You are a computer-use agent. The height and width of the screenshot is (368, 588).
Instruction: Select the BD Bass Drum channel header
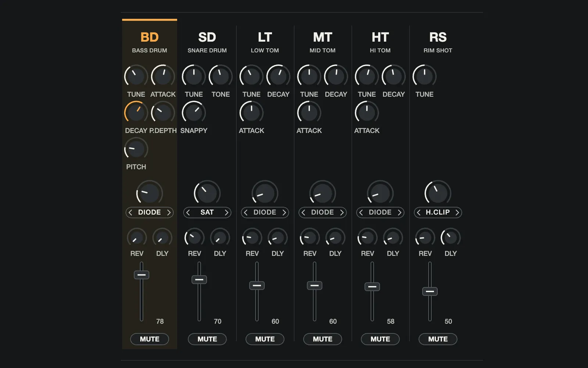pyautogui.click(x=150, y=42)
